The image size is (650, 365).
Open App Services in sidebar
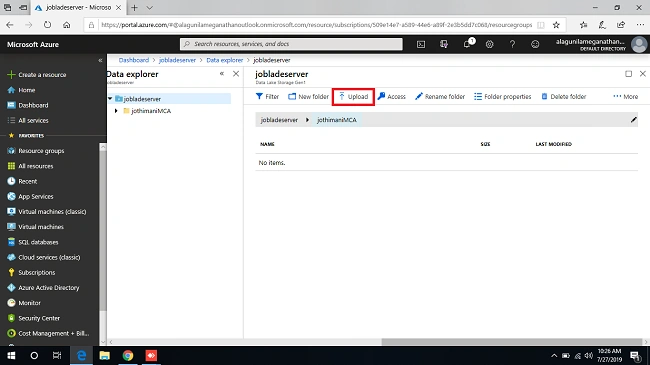pos(30,197)
